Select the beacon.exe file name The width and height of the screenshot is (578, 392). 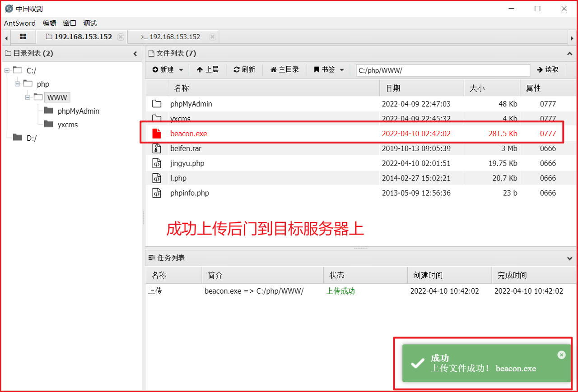pos(189,134)
